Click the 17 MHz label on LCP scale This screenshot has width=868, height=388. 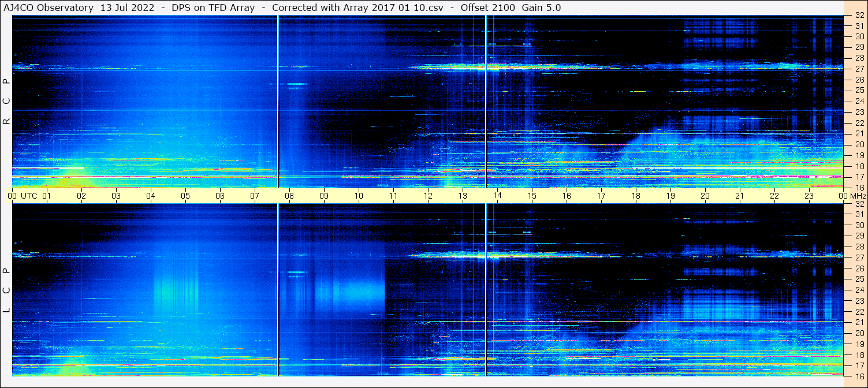click(x=859, y=365)
